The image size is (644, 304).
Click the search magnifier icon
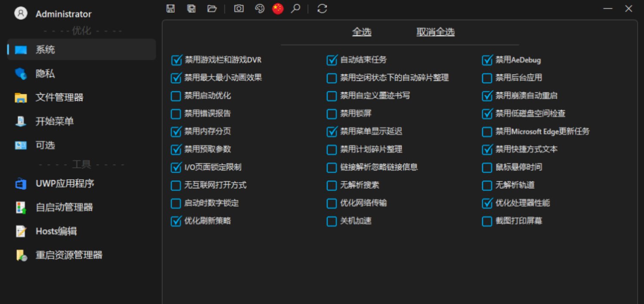tap(296, 8)
